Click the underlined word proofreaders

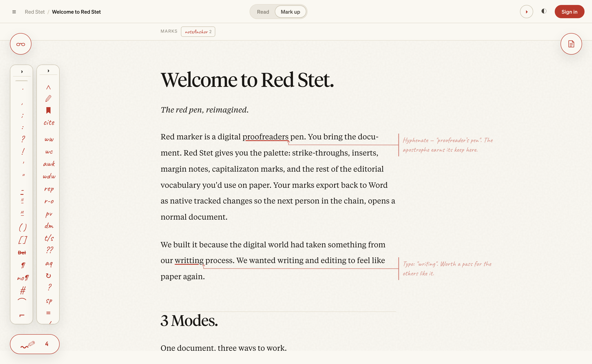click(x=265, y=137)
